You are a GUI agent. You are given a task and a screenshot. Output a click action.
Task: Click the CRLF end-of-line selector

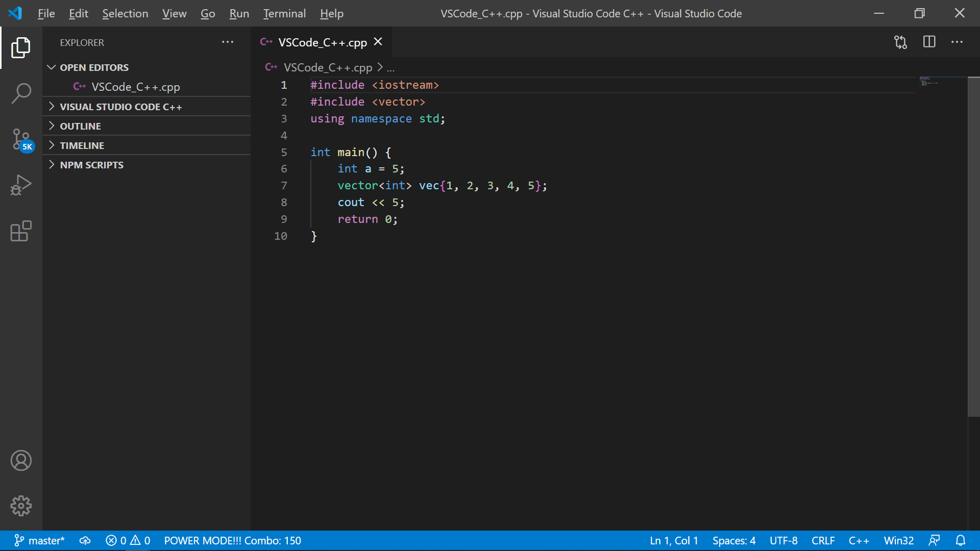pos(823,540)
